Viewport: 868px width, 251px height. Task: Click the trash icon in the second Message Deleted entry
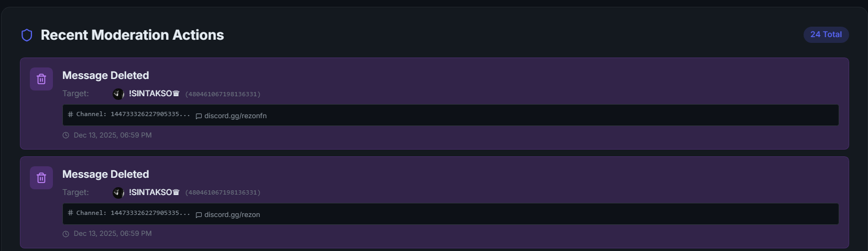pos(41,178)
